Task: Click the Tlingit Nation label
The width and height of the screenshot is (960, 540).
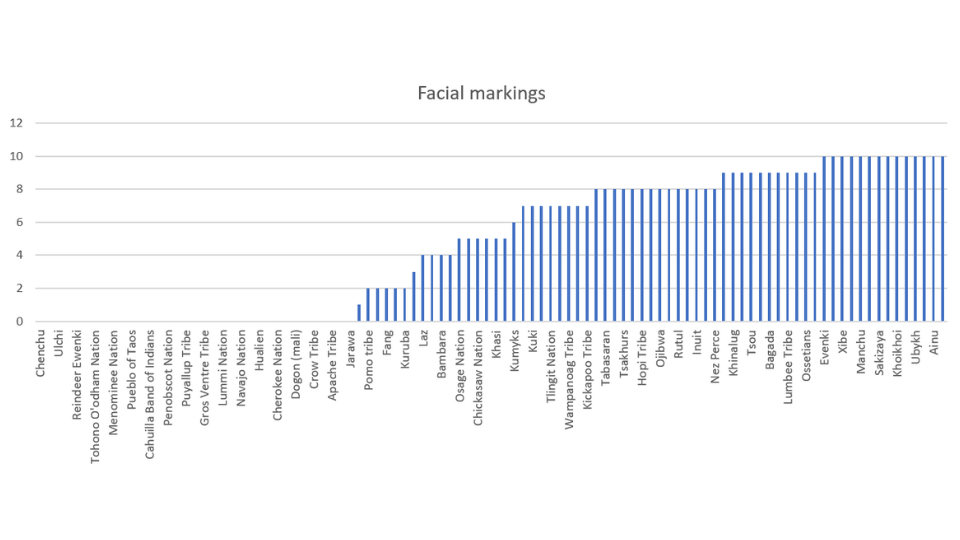Action: pos(552,366)
